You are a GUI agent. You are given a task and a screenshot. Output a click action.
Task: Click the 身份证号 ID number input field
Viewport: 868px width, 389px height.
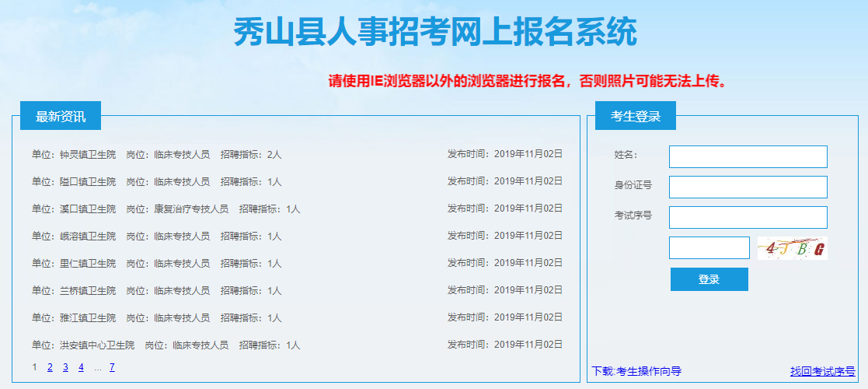click(x=748, y=187)
